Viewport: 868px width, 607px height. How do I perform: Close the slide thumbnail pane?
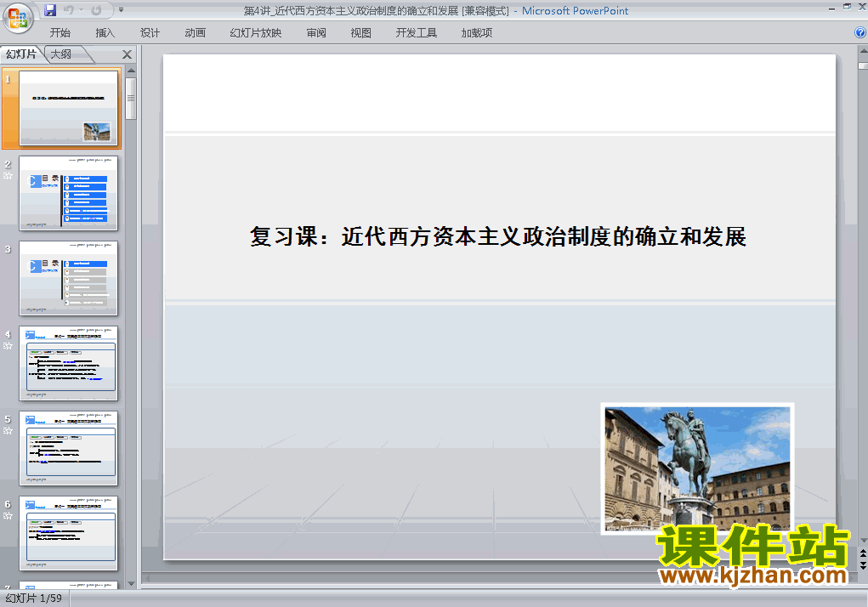point(127,54)
